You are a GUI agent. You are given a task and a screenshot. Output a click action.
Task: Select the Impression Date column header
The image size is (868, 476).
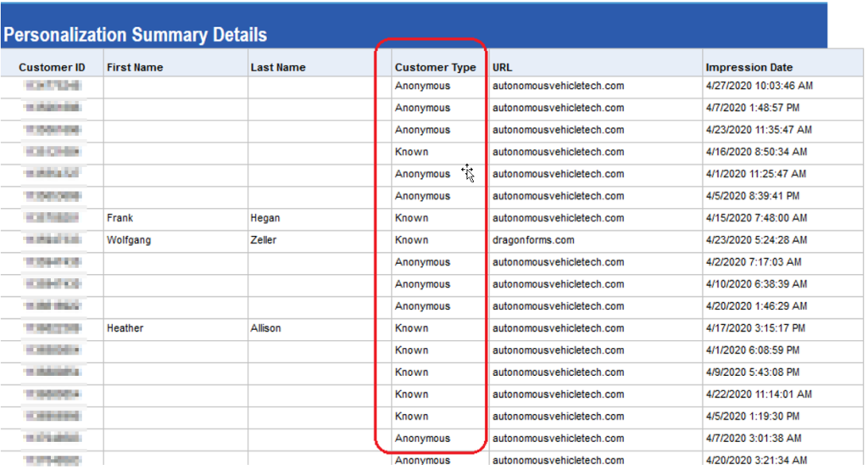(749, 67)
